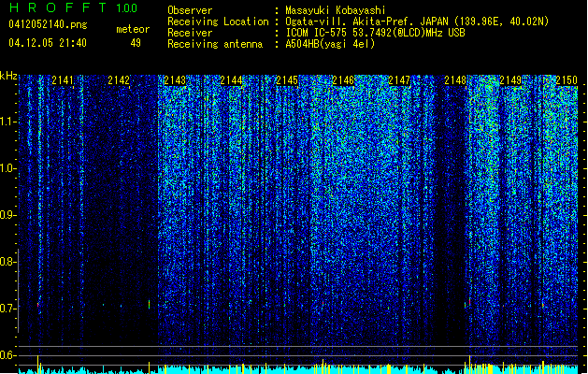Select antenna value A504HB(yagi 4el)
588x374 pixels.
point(330,44)
